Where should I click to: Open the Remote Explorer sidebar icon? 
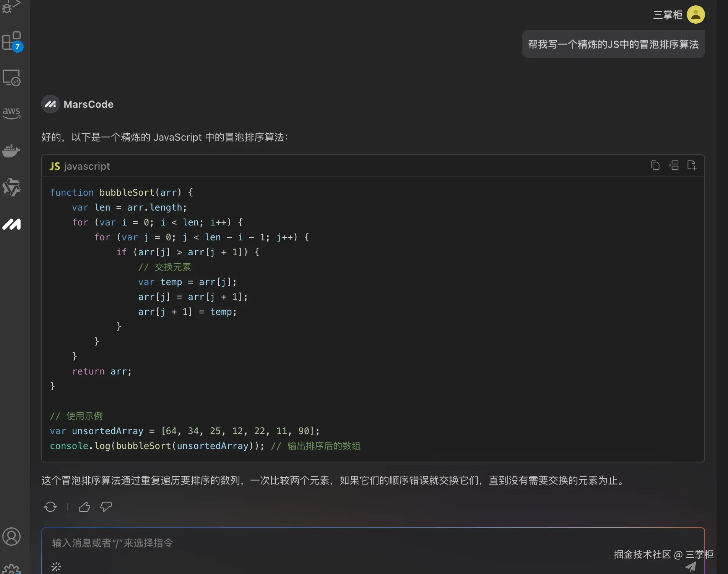[x=11, y=78]
